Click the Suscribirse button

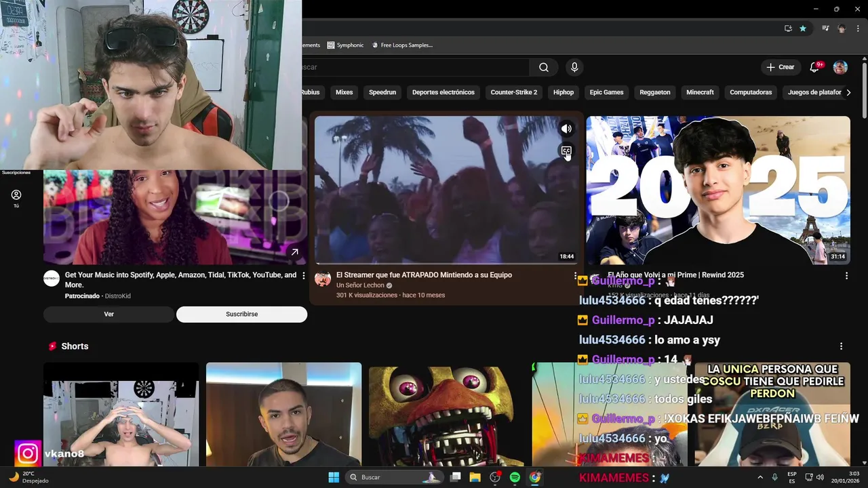tap(242, 314)
